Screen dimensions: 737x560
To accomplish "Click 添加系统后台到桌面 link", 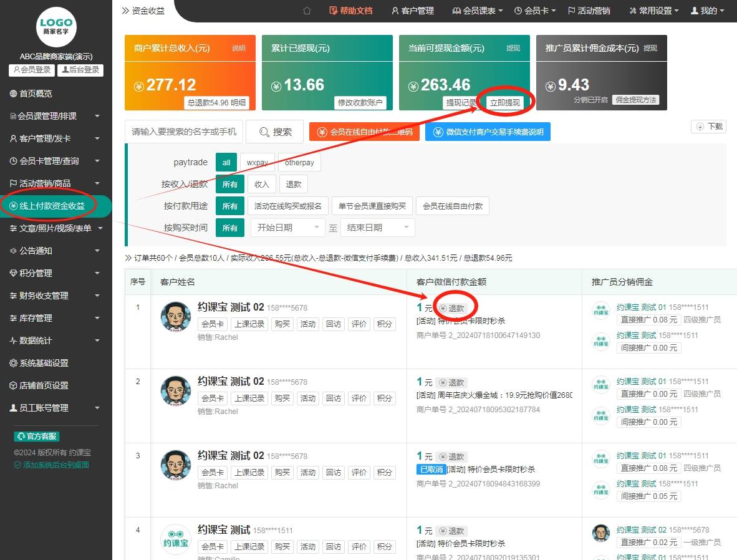I will (x=52, y=465).
